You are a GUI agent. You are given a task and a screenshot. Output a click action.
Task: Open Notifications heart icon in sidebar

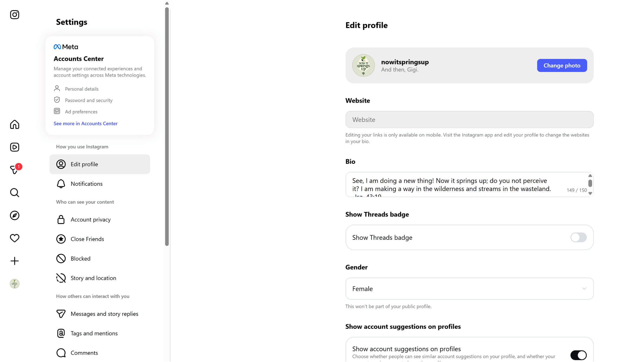[15, 238]
